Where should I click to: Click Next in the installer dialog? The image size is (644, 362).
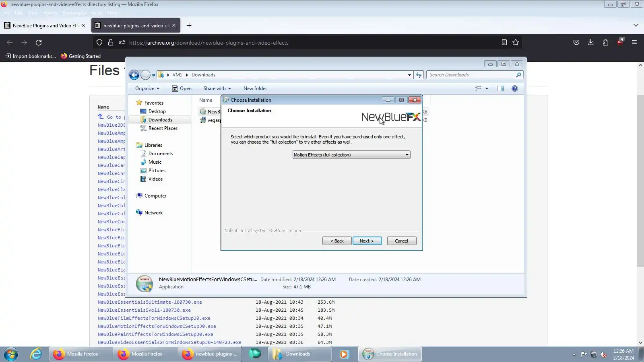point(367,241)
